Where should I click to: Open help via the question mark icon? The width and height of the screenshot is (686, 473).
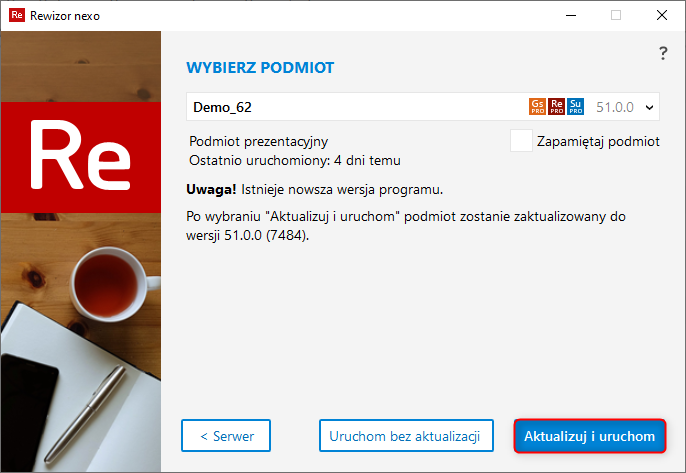click(x=663, y=53)
